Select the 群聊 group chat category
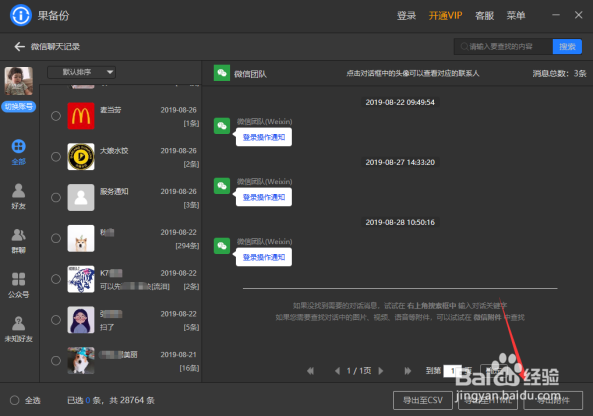593x416 pixels. (19, 241)
